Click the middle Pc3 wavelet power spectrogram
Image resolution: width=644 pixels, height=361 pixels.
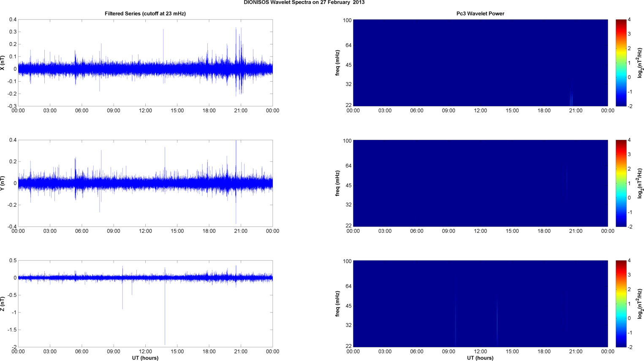pos(480,183)
